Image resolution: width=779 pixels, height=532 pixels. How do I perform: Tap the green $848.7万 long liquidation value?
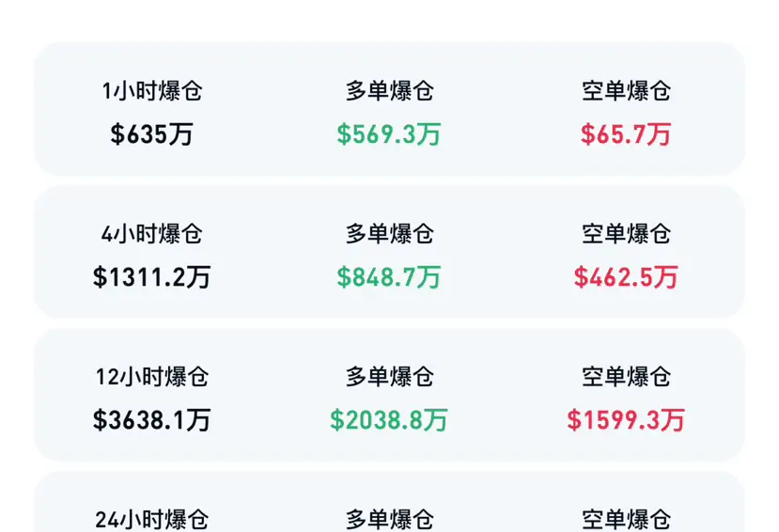click(x=389, y=276)
